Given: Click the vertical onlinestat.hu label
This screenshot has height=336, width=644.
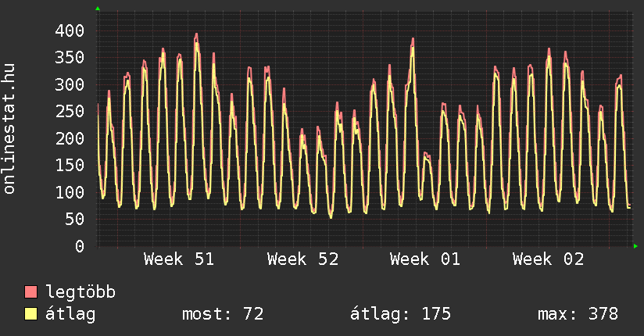Looking at the screenshot, I should tap(10, 129).
